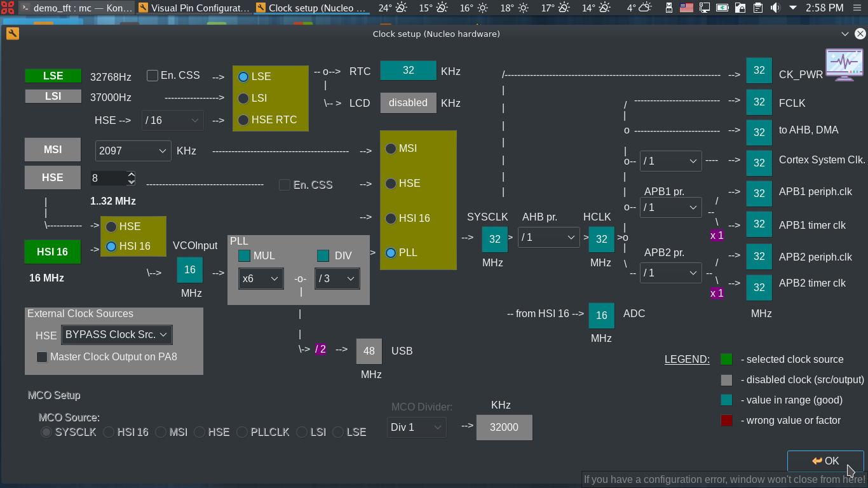
Task: Expand the AHB prescaler dropdown
Action: 548,238
